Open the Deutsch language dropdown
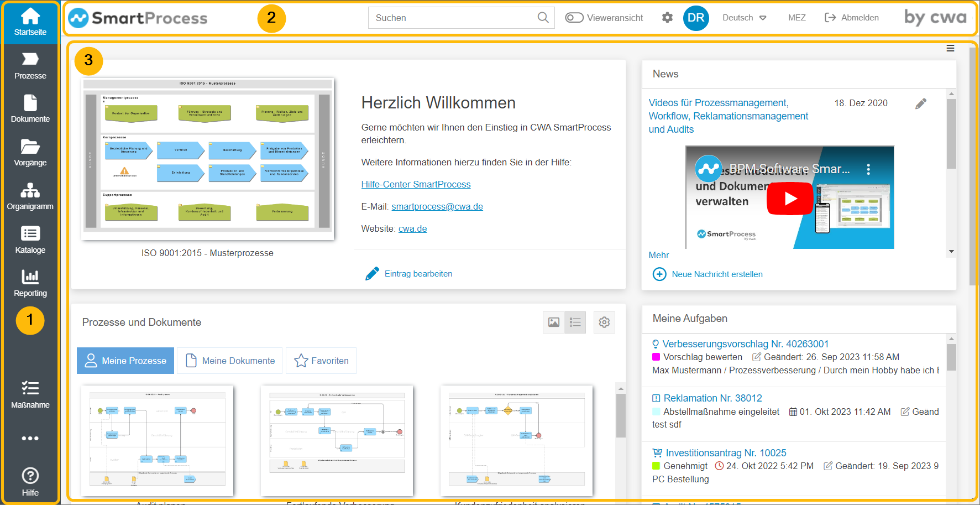The image size is (980, 505). click(x=745, y=18)
